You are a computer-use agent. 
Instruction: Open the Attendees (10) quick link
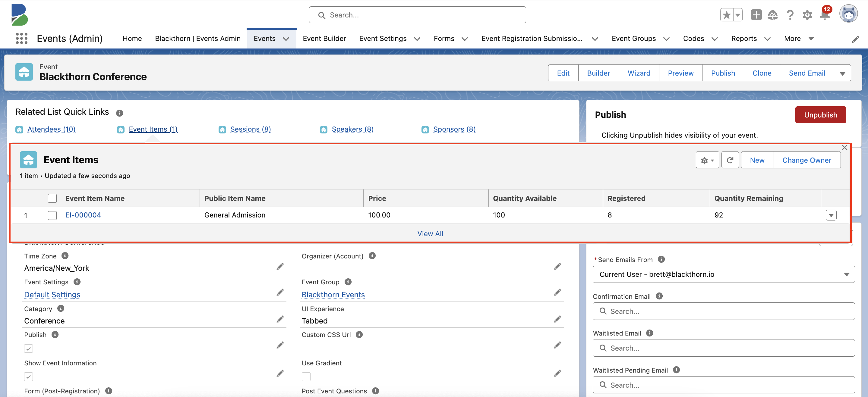pos(51,129)
